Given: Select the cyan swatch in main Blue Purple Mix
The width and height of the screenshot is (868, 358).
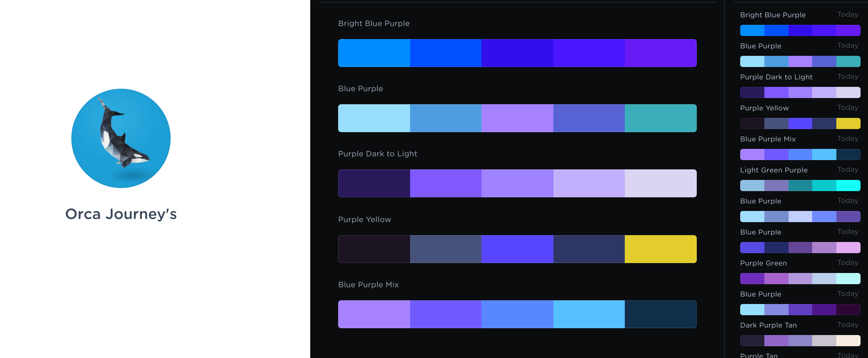Looking at the screenshot, I should (589, 314).
